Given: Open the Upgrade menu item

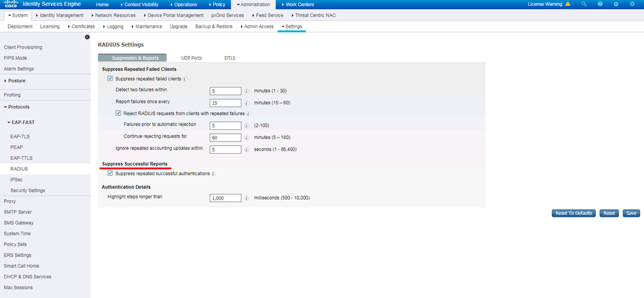Looking at the screenshot, I should pyautogui.click(x=179, y=26).
